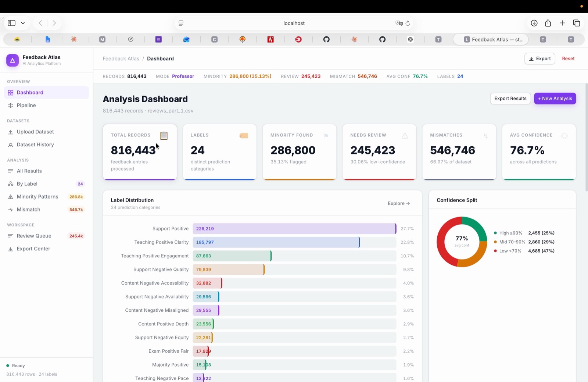Screen dimensions: 588x382
Task: Click the tag icon on Labels card
Action: 244,136
